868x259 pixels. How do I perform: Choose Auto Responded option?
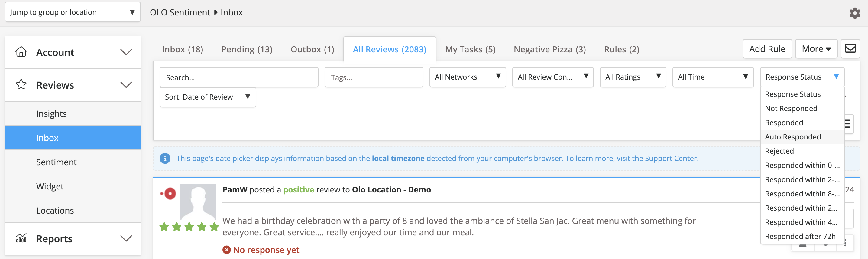point(802,137)
